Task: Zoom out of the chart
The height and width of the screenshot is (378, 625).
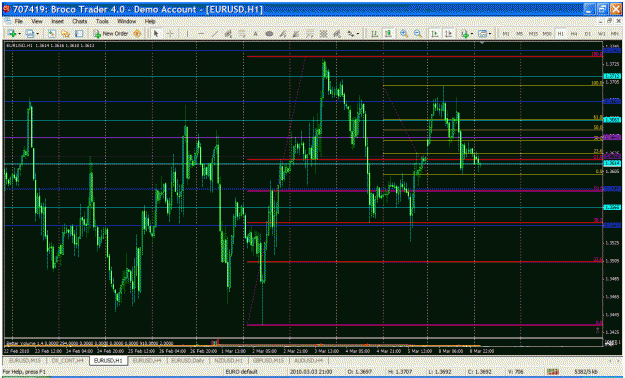Action: coord(418,34)
